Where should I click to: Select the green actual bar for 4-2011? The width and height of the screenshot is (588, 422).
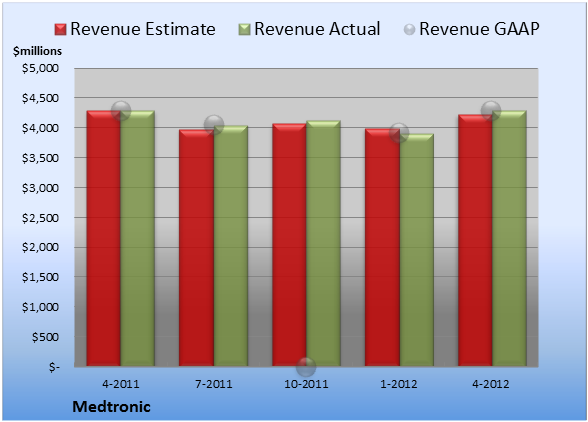pyautogui.click(x=138, y=238)
